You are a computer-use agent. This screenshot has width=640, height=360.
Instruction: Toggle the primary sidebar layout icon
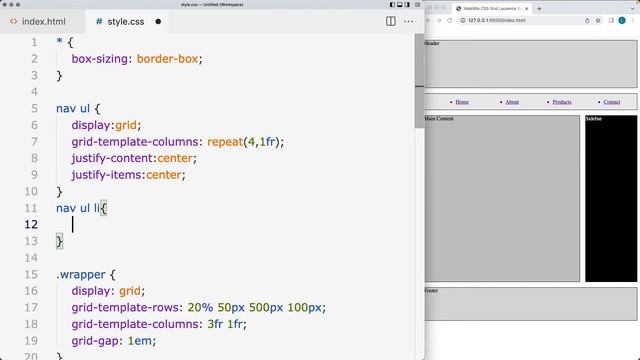[x=392, y=4]
